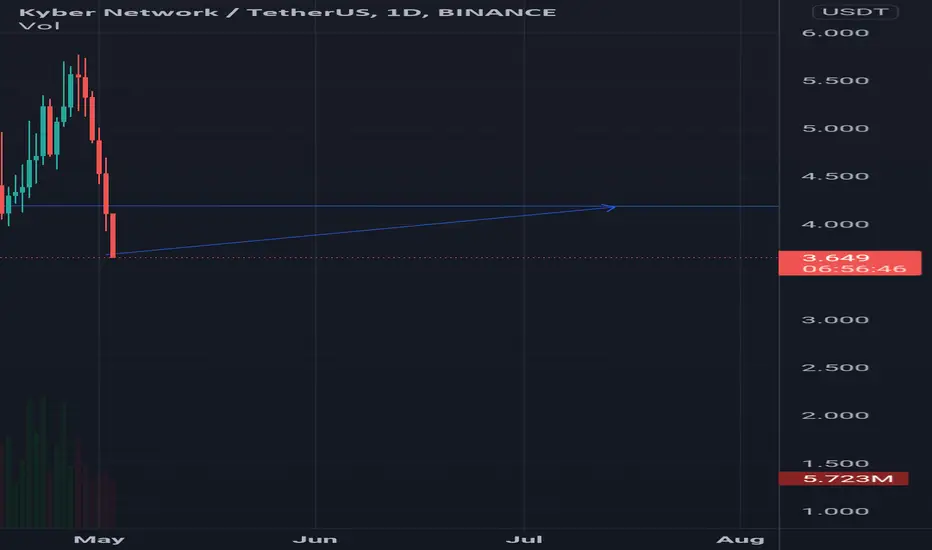
Task: Click the May label on time axis
Action: point(99,539)
